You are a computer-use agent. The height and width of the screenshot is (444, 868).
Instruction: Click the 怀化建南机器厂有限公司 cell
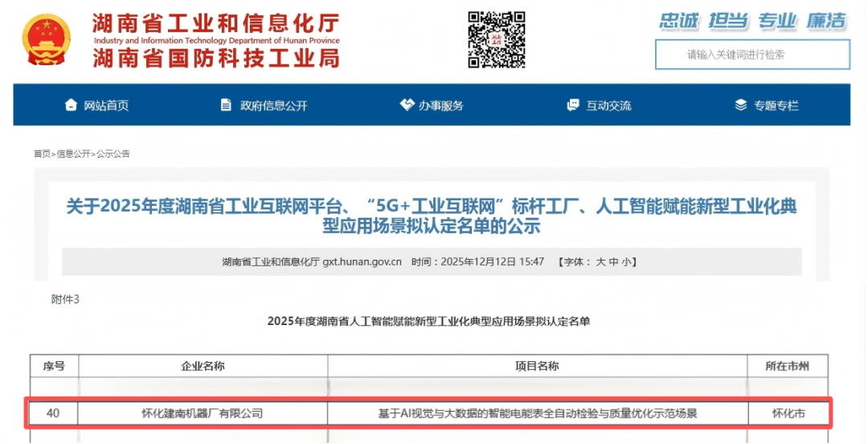203,413
